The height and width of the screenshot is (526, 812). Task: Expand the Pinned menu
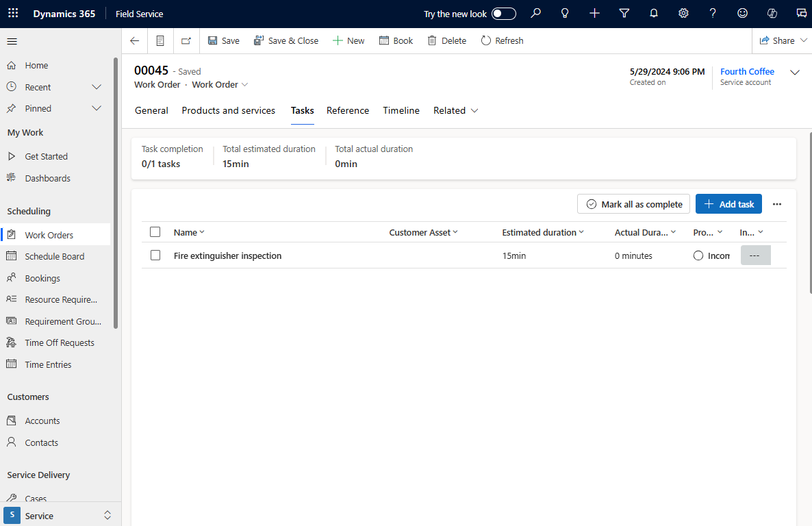pos(97,108)
